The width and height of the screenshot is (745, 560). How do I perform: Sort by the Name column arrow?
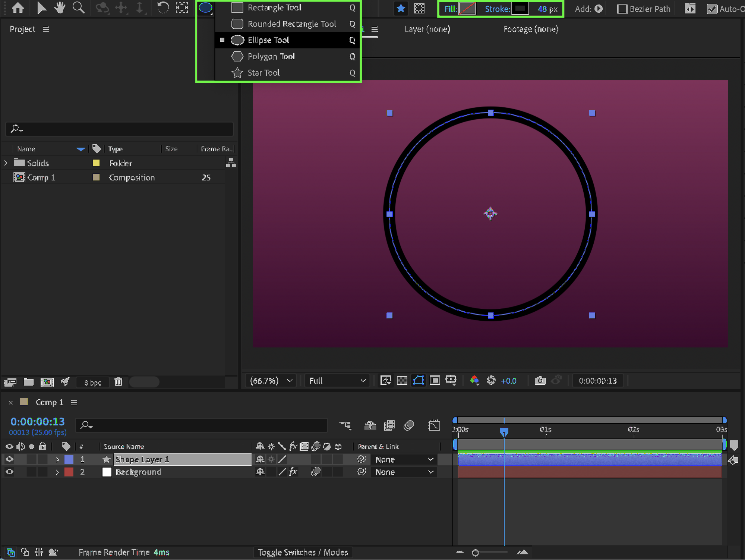coord(81,149)
